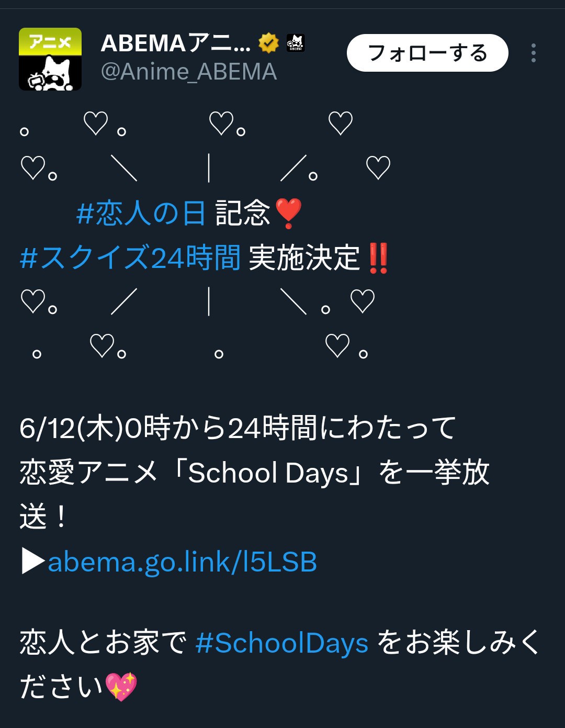Image resolution: width=565 pixels, height=728 pixels.
Task: Open the #恋人の日 hashtag
Action: point(141,213)
